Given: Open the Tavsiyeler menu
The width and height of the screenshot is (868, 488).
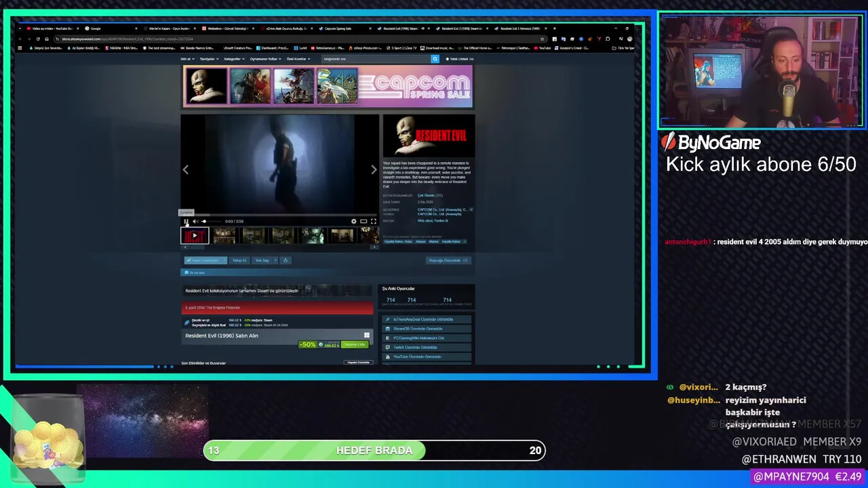Looking at the screenshot, I should point(209,59).
